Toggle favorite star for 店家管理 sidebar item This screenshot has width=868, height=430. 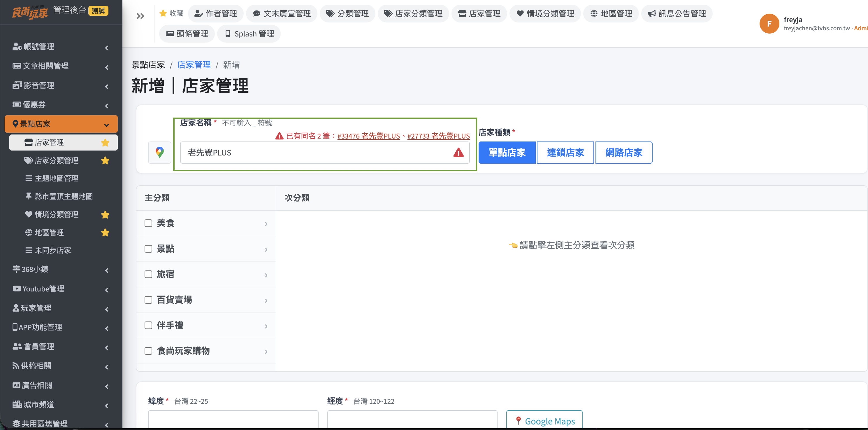click(x=105, y=143)
